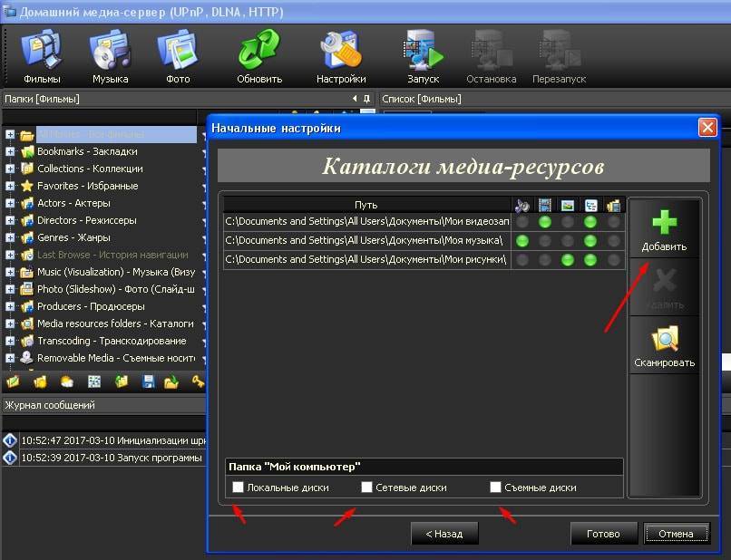Click the Готово (Done) button
This screenshot has width=731, height=560.
click(603, 534)
